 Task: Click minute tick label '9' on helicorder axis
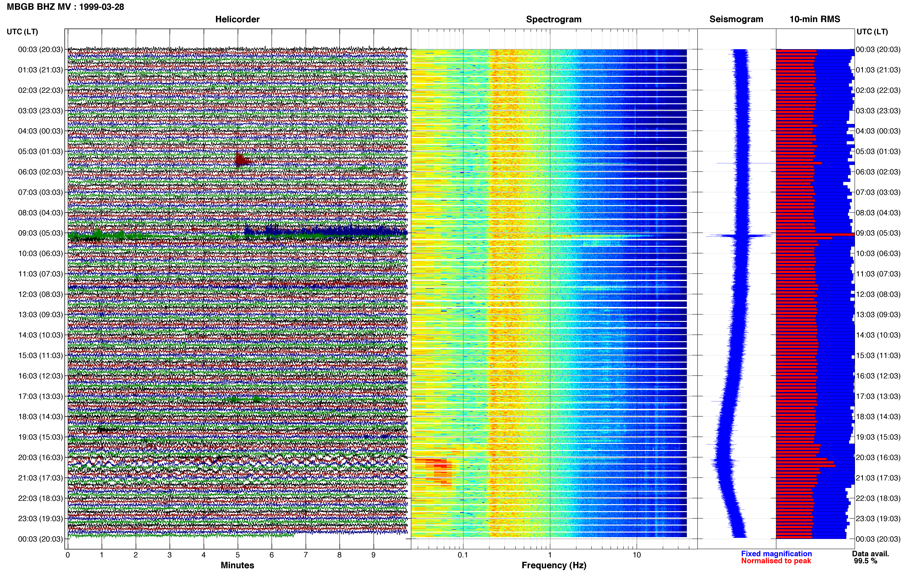374,555
